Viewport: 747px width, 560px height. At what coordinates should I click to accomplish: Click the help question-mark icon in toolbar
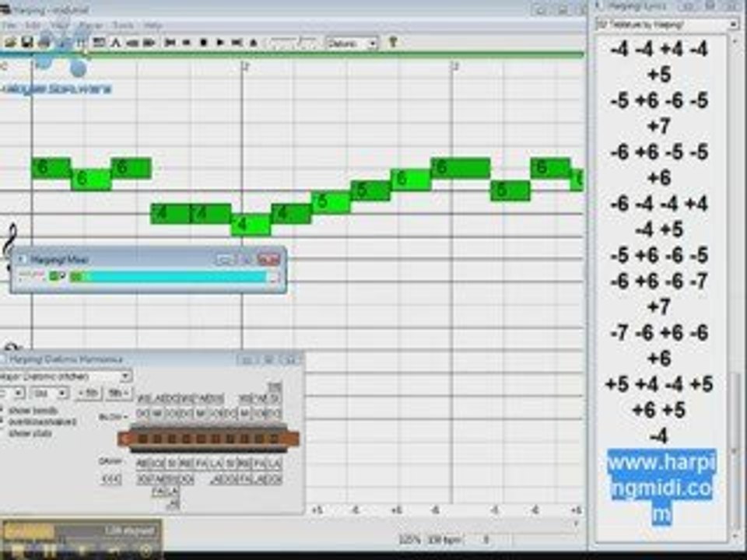point(393,42)
